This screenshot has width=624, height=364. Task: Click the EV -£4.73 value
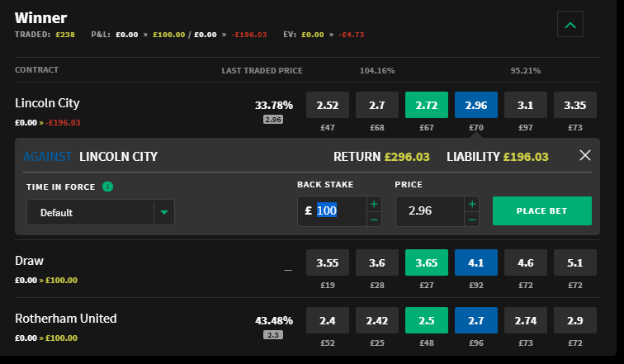click(x=352, y=35)
